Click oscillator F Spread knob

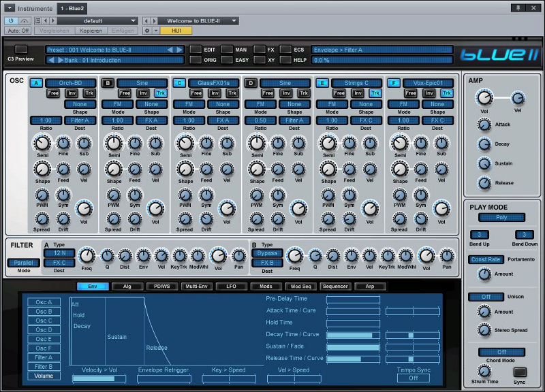[x=399, y=219]
